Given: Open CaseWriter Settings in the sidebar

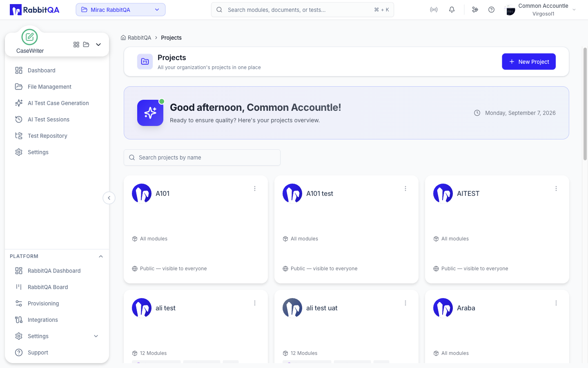Looking at the screenshot, I should point(57,152).
